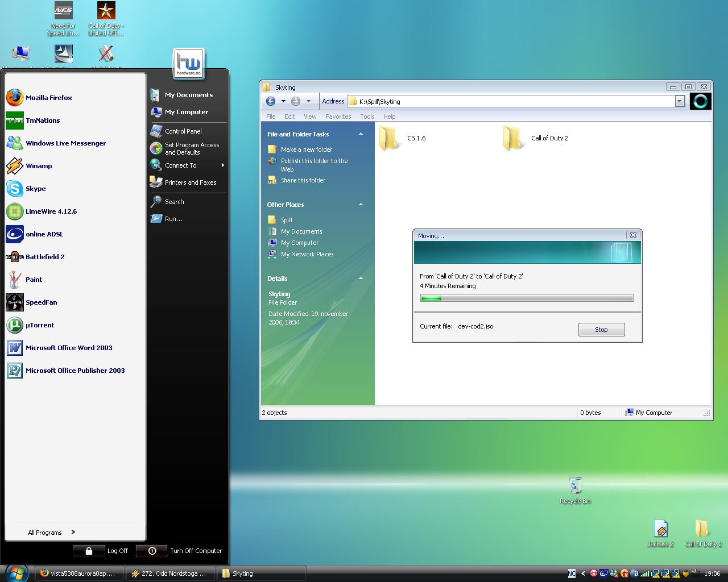Open the Help menu
This screenshot has width=728, height=582.
(x=390, y=117)
